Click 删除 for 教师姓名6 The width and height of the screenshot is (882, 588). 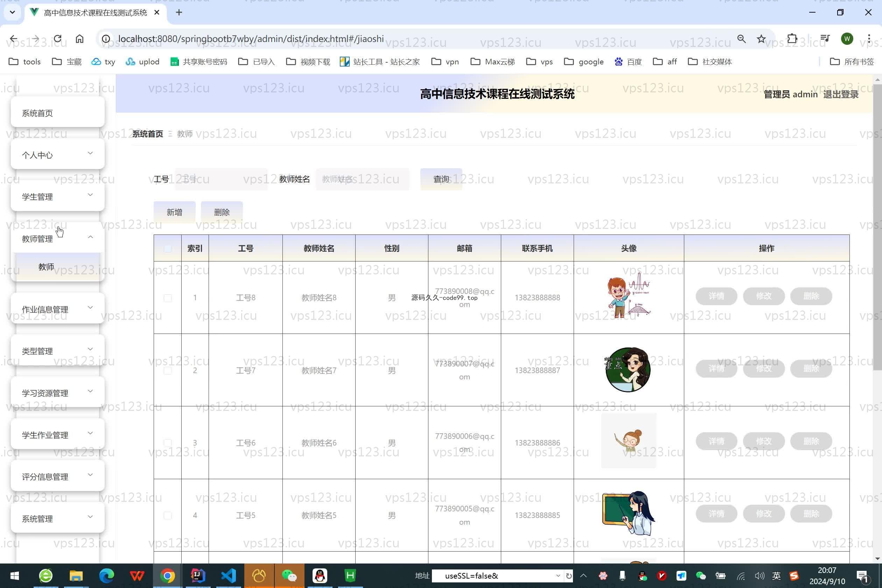click(x=811, y=441)
